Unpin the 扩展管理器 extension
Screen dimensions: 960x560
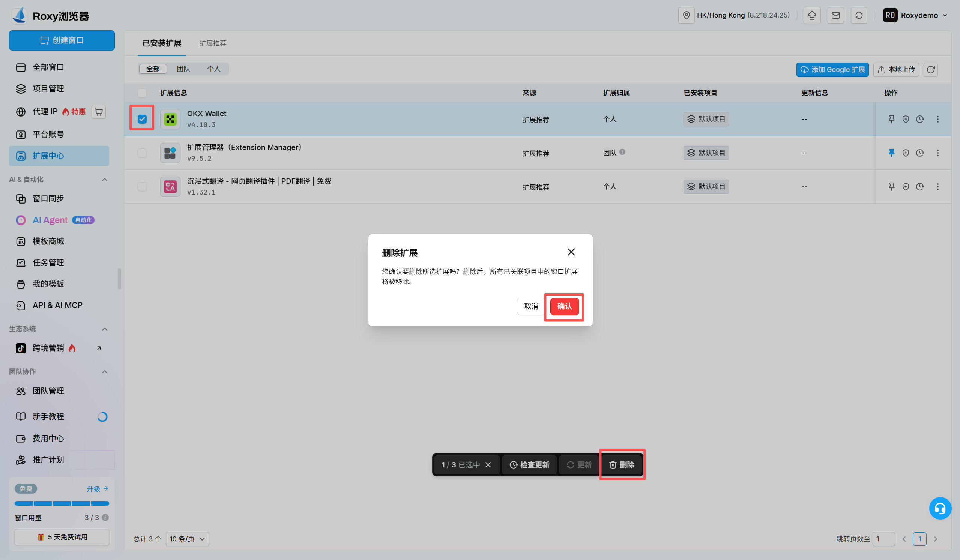click(x=891, y=153)
